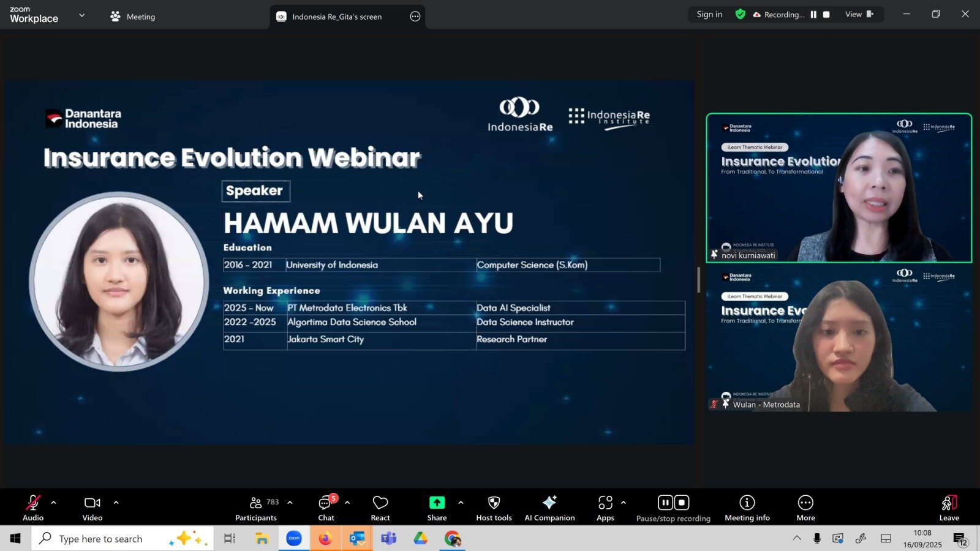
Task: Expand audio options arrow
Action: coord(54,503)
